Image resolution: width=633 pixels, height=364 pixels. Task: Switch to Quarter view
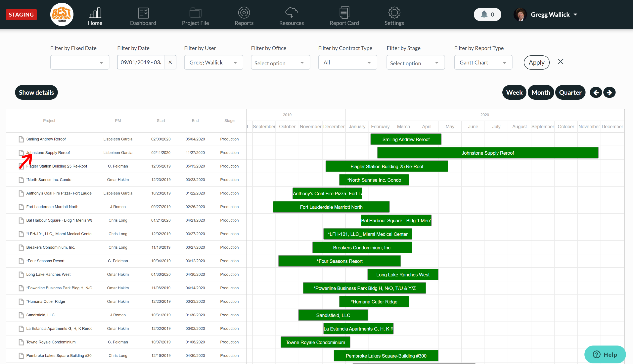coord(570,92)
